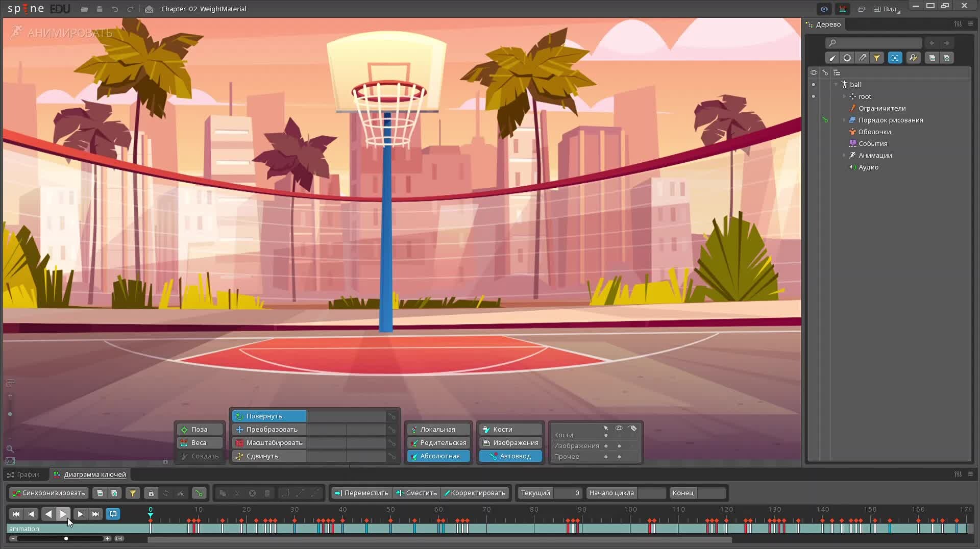Select the Абсолютная axis option
The height and width of the screenshot is (549, 980).
pyautogui.click(x=439, y=456)
